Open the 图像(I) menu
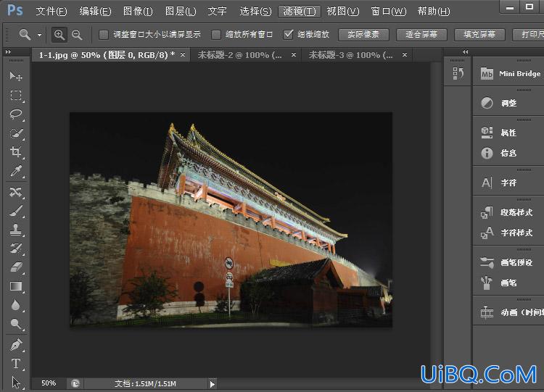The width and height of the screenshot is (544, 392). 138,12
